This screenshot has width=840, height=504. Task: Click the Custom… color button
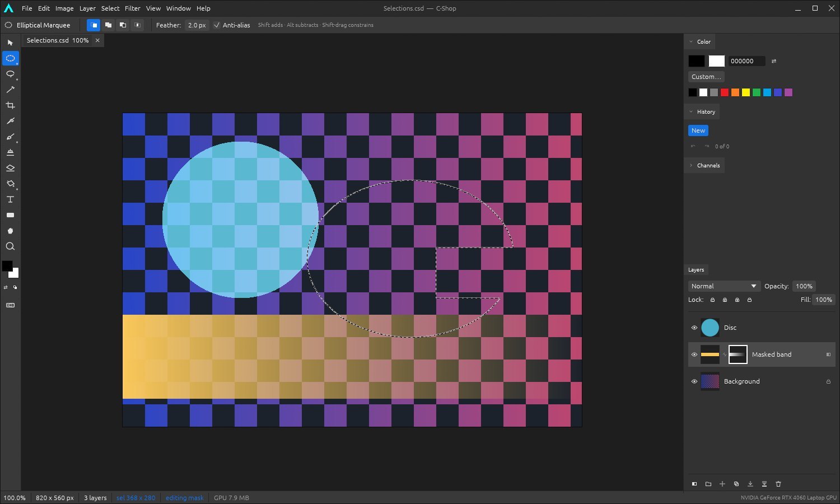pyautogui.click(x=706, y=77)
